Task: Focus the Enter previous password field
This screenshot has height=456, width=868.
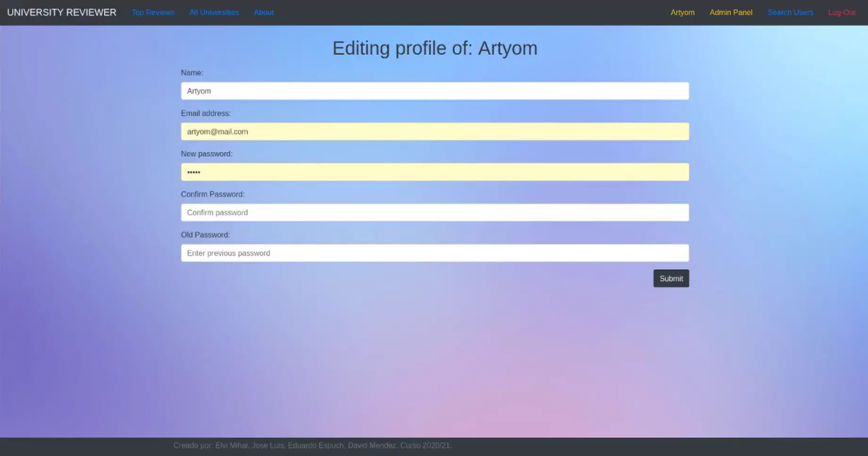Action: pyautogui.click(x=435, y=253)
